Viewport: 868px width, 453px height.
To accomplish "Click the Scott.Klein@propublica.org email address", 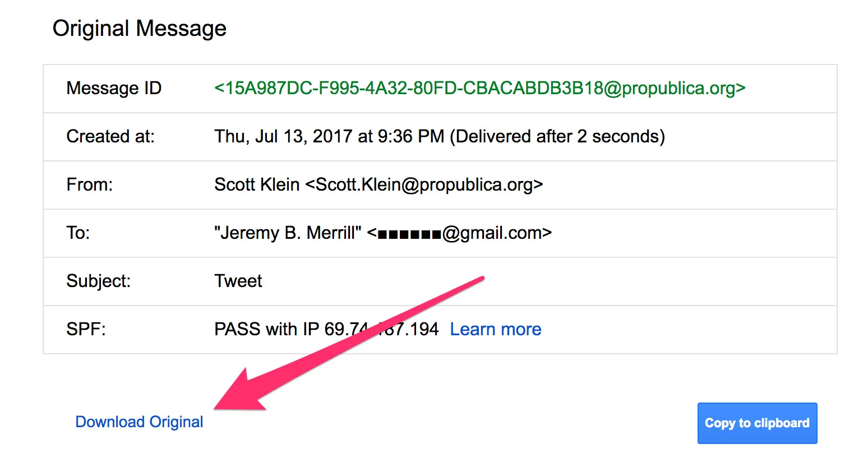I will click(x=424, y=184).
